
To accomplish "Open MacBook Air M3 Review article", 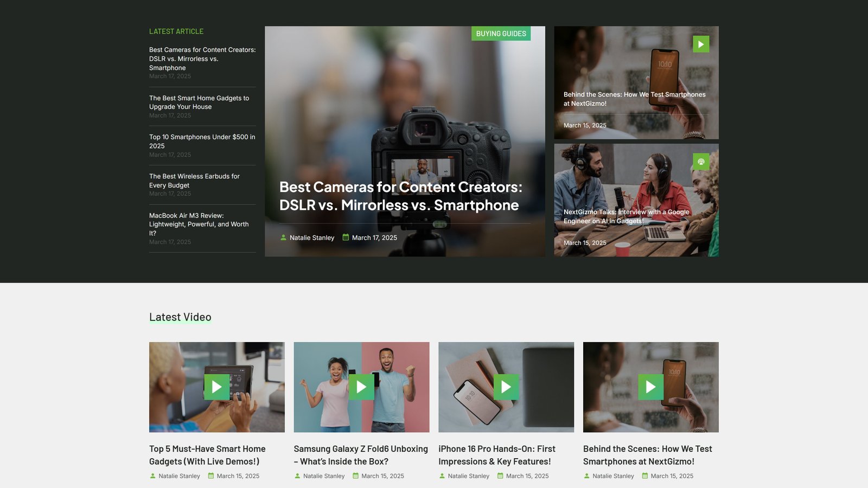I will [x=199, y=224].
